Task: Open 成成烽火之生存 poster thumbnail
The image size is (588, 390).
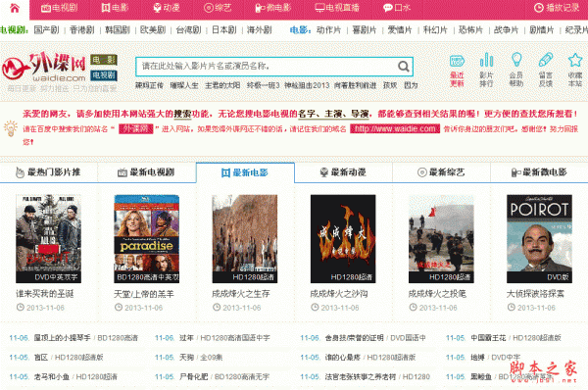Action: coord(245,239)
